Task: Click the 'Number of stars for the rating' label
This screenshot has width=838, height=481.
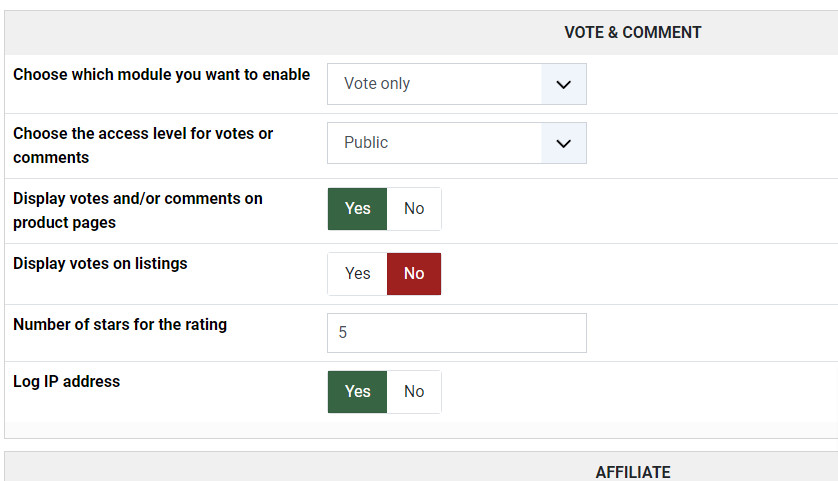Action: point(120,324)
